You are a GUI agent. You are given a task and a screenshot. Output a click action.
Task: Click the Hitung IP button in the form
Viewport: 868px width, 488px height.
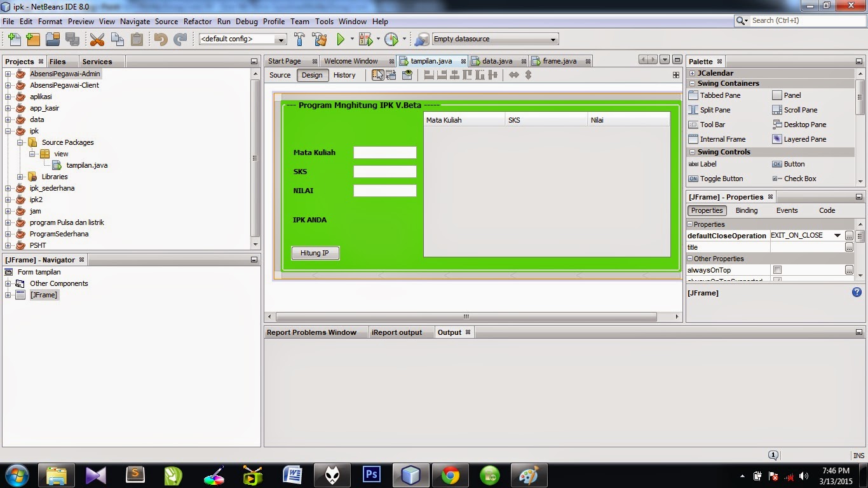(x=315, y=253)
